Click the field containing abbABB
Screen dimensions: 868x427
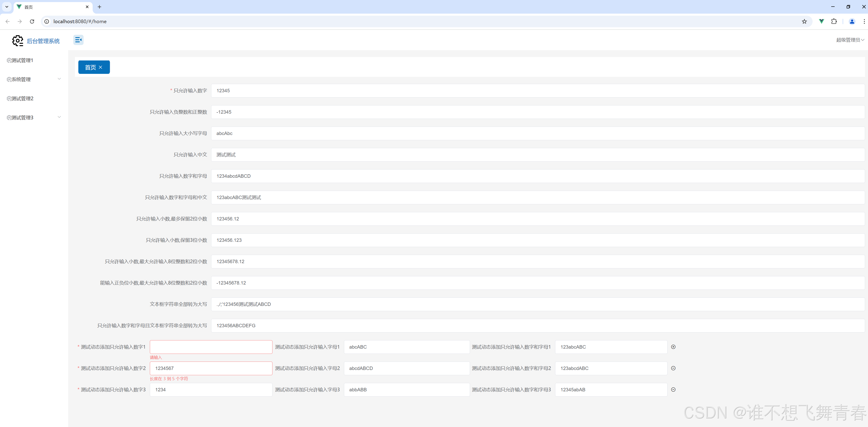407,390
